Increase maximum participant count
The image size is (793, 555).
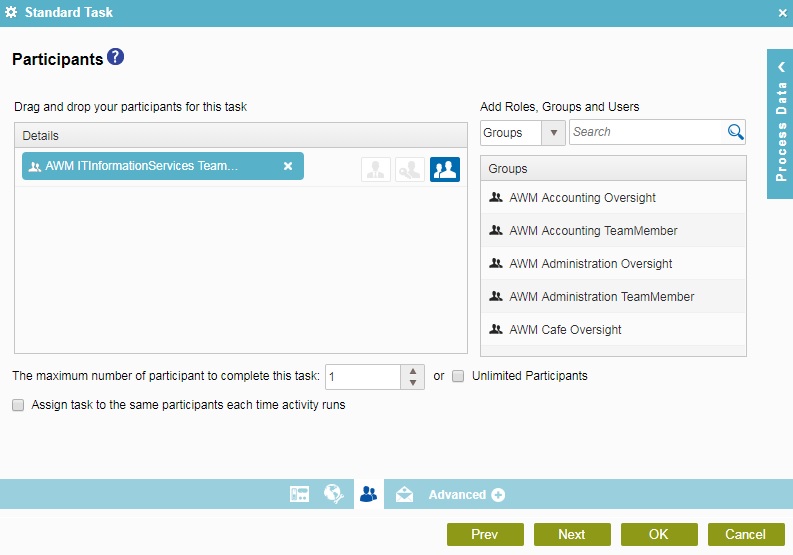pos(414,371)
